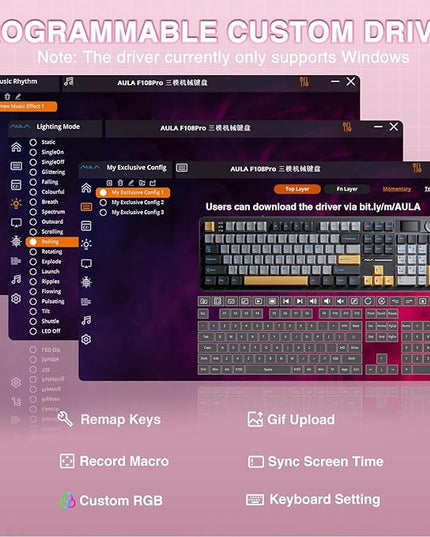Select Spectrum lighting mode
This screenshot has width=430, height=537.
(47, 212)
